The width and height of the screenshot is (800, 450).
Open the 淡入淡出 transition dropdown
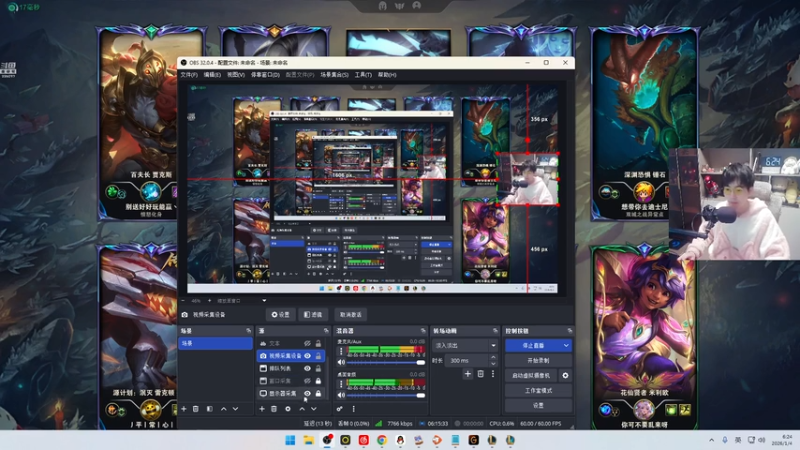465,345
